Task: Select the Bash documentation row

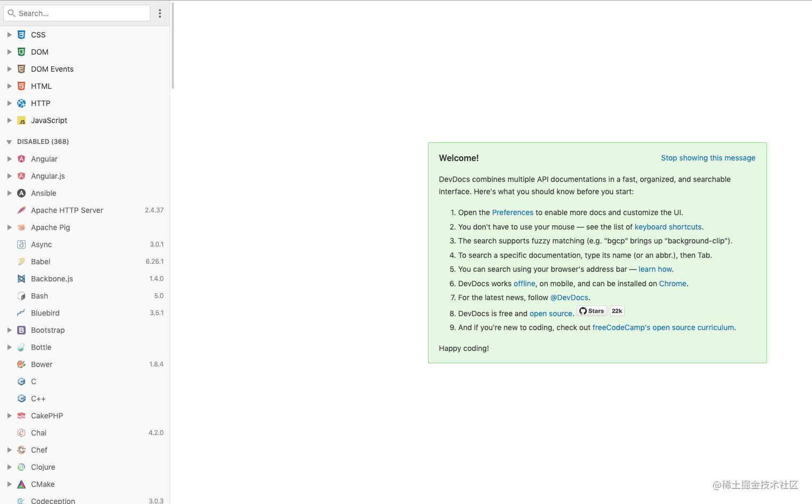Action: pyautogui.click(x=85, y=296)
